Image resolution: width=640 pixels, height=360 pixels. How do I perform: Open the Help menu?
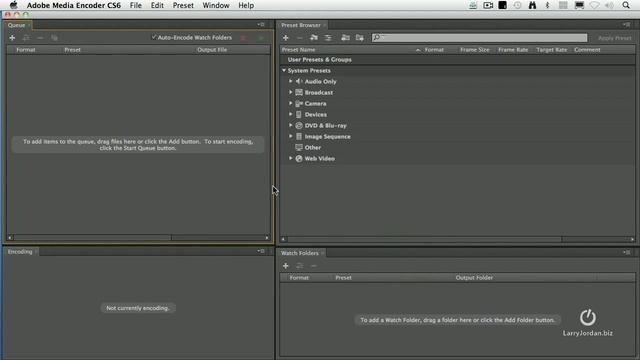[246, 5]
